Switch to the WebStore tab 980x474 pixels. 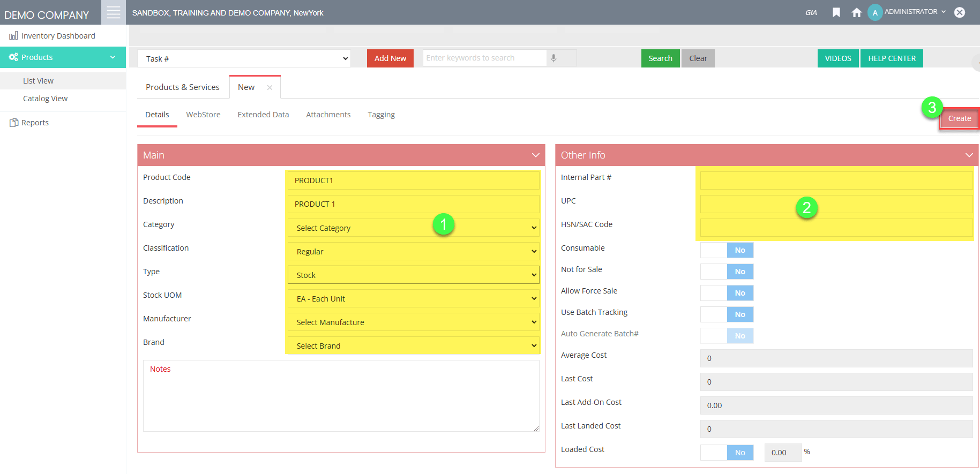click(203, 115)
